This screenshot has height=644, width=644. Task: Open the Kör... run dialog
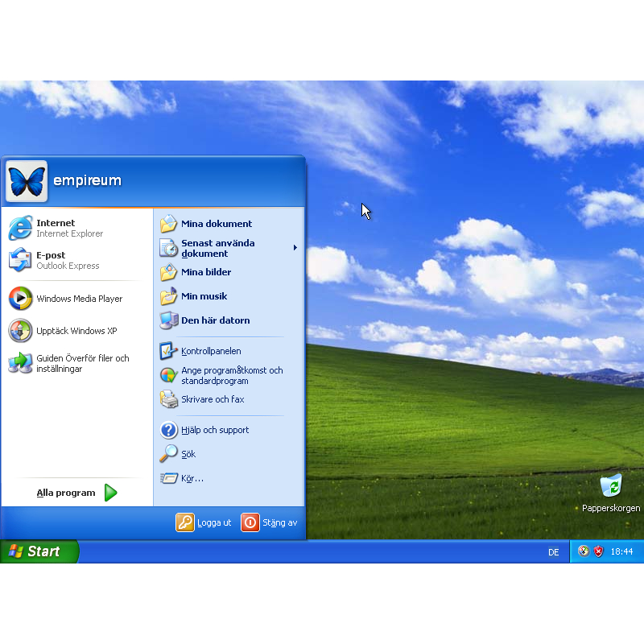pos(192,478)
